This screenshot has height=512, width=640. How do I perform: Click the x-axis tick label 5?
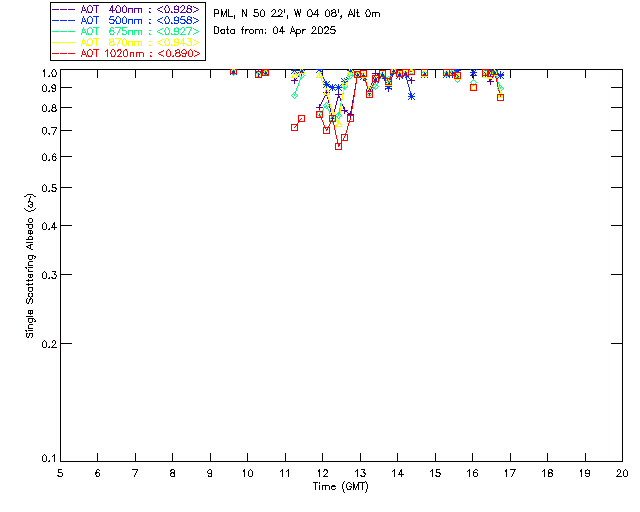[x=60, y=473]
